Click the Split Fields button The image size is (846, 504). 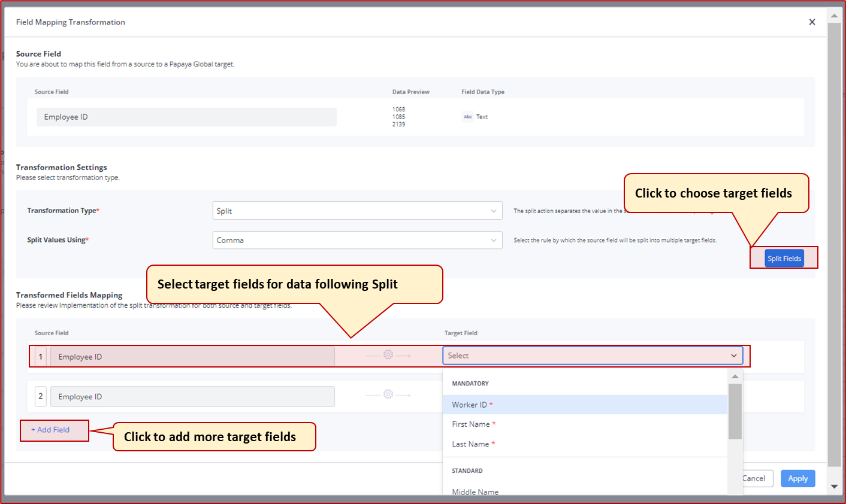784,258
